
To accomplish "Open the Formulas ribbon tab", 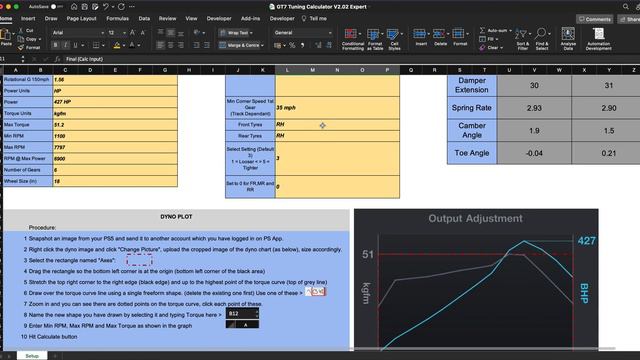I will tap(117, 19).
